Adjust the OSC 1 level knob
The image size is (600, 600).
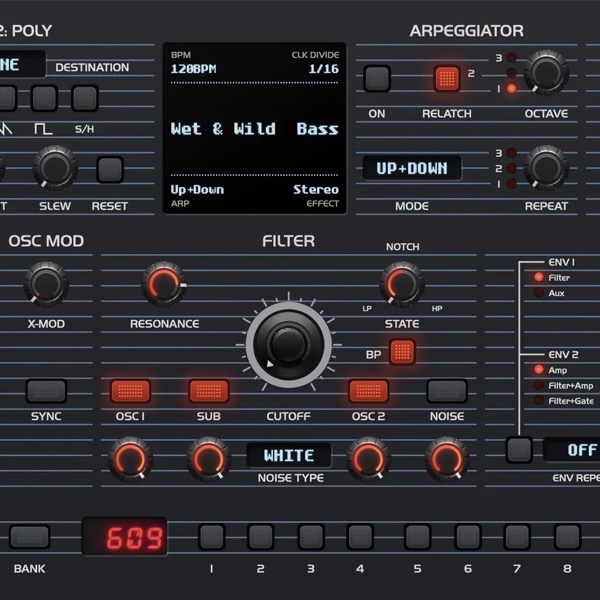point(130,459)
